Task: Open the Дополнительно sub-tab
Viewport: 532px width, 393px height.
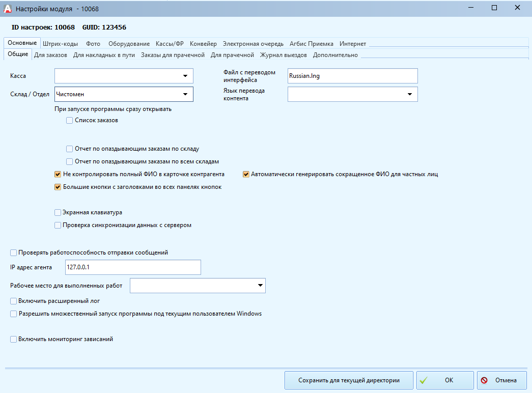Action: (x=335, y=55)
